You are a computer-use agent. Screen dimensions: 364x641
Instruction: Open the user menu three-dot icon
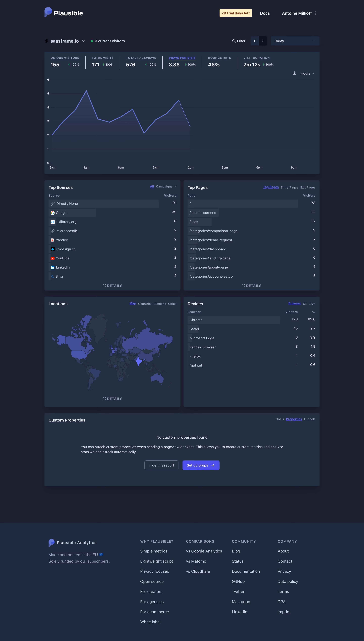(315, 13)
